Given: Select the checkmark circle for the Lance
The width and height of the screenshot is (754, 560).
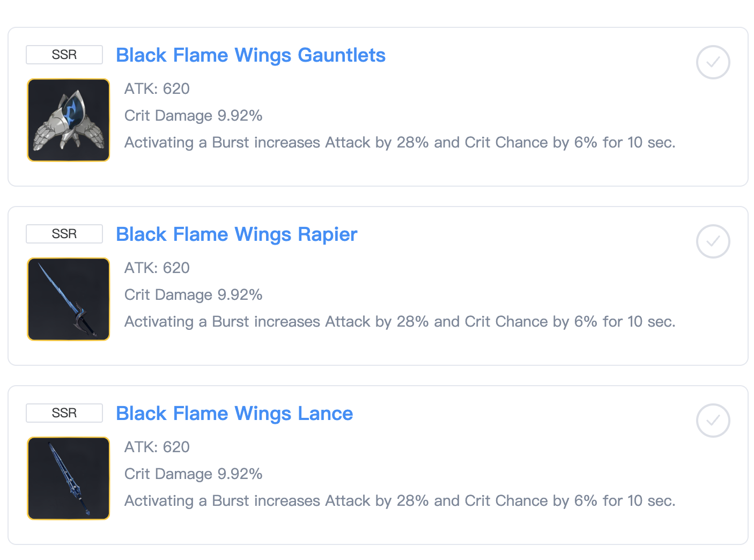Looking at the screenshot, I should pyautogui.click(x=713, y=421).
